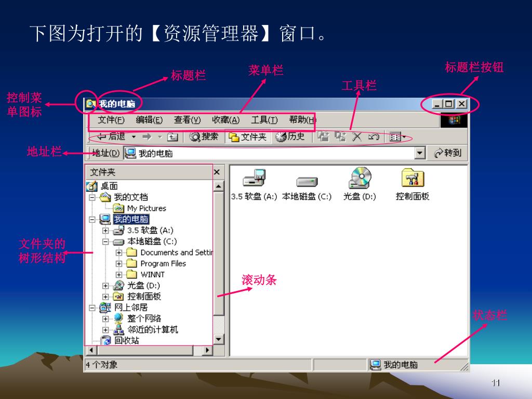Click the title bar control menu icon
Image resolution: width=532 pixels, height=399 pixels.
pos(90,103)
